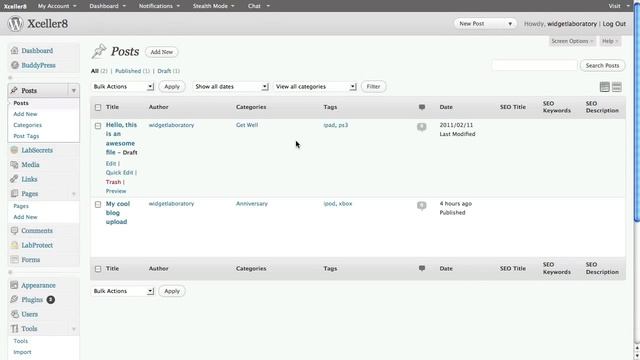This screenshot has height=360, width=640.
Task: Click the Tools sidebar icon
Action: (14, 329)
